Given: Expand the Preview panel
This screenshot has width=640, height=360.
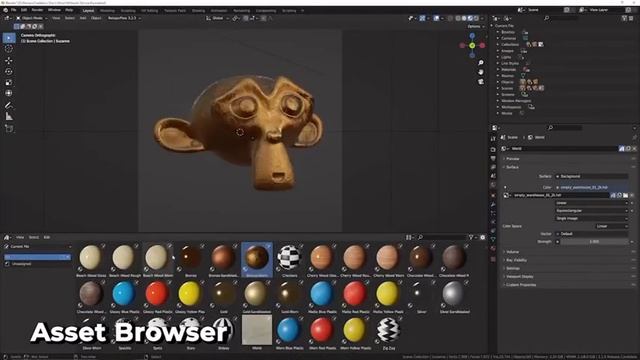Looking at the screenshot, I should coord(513,158).
